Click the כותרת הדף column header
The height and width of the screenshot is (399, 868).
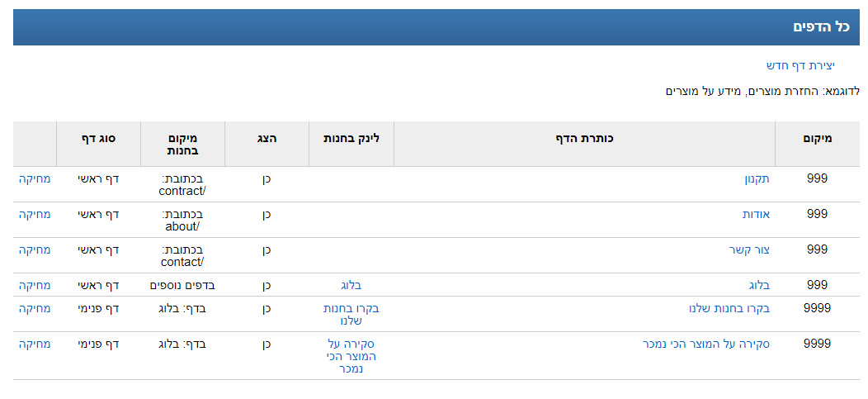pos(584,138)
